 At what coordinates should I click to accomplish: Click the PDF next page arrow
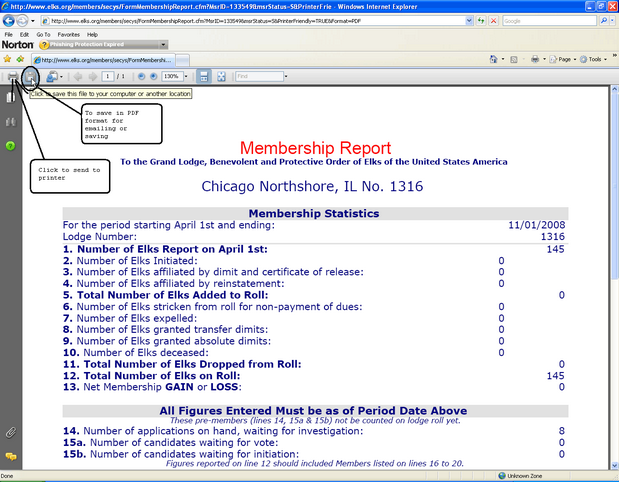tap(93, 77)
